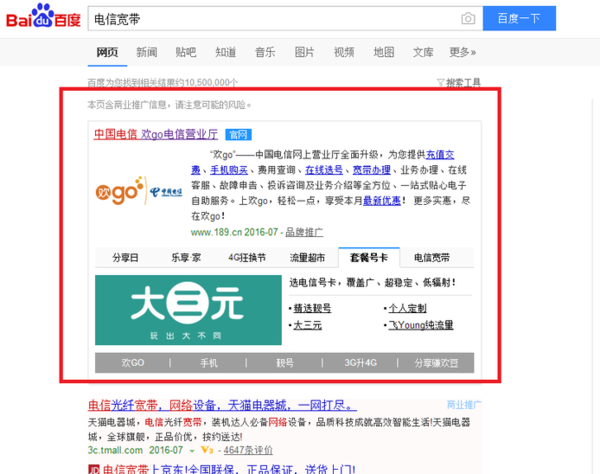Go to the 知道 tab

[x=225, y=52]
